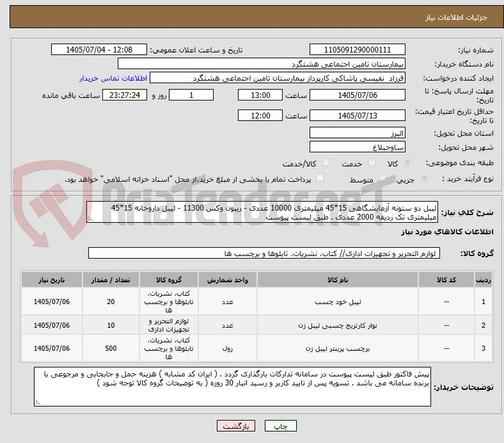Click the توضیحات خریدار notes textarea
This screenshot has width=504, height=443.
(x=232, y=387)
